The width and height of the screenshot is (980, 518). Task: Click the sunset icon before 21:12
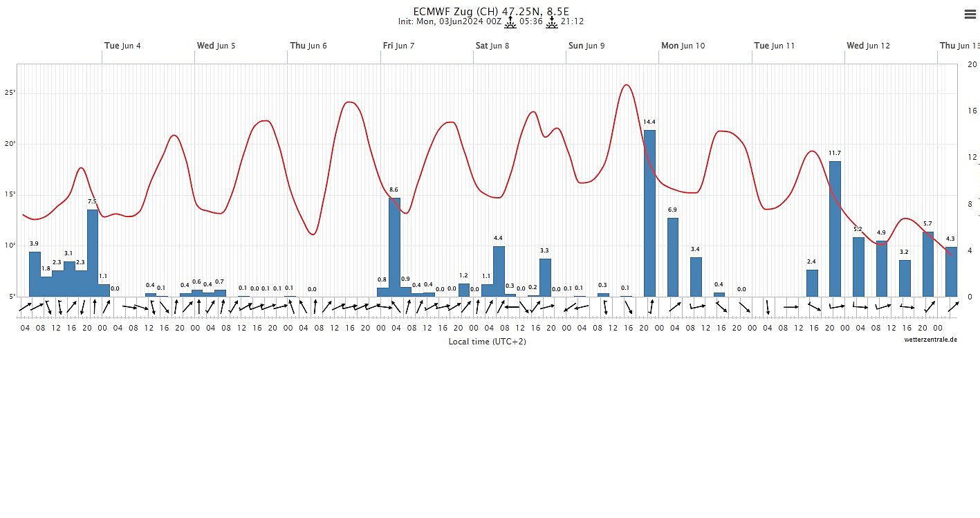pyautogui.click(x=552, y=21)
